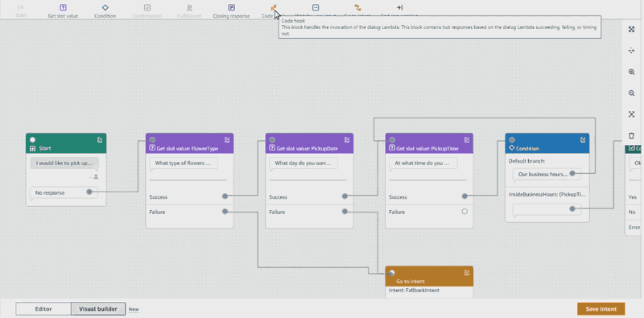Viewport: 644px width, 318px height.
Task: Click the unconnected PickupTime Failure port
Action: tap(464, 212)
